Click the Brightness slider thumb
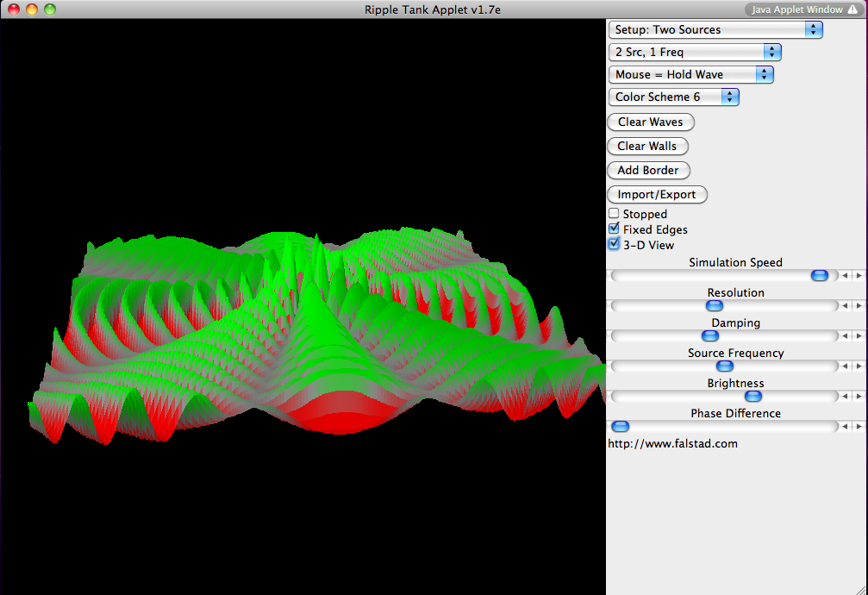The width and height of the screenshot is (868, 595). (753, 396)
